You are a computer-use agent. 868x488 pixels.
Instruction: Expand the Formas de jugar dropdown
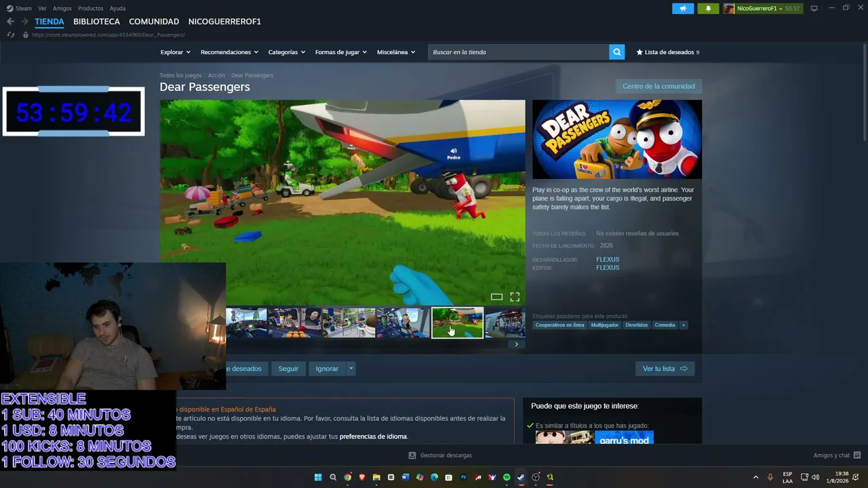coord(340,52)
